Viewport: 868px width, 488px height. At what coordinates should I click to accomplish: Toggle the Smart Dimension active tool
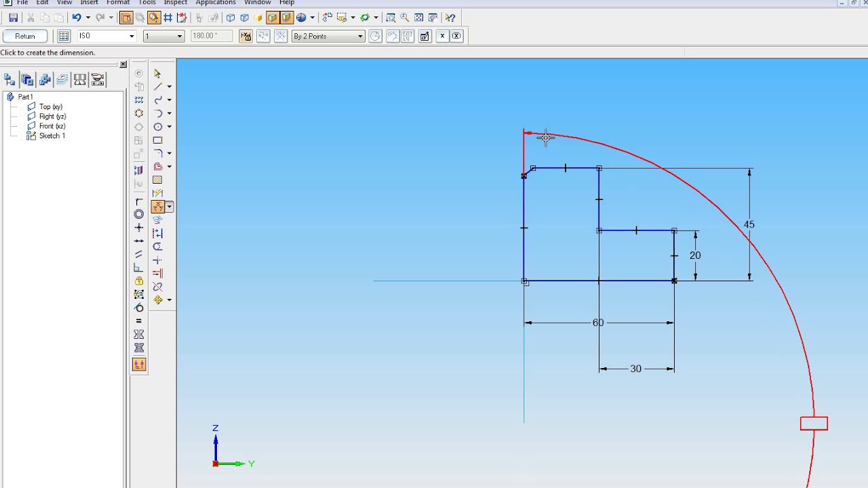157,207
